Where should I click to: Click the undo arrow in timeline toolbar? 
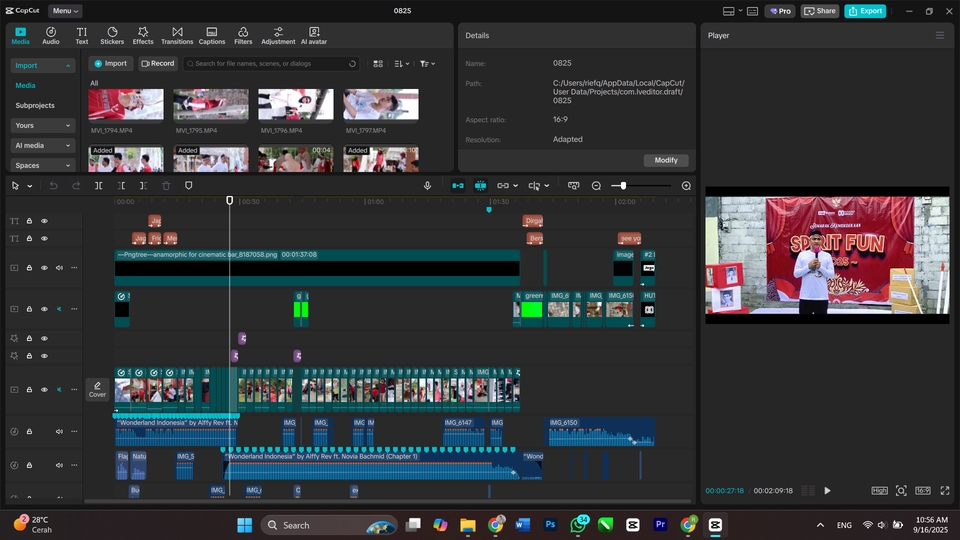(53, 186)
